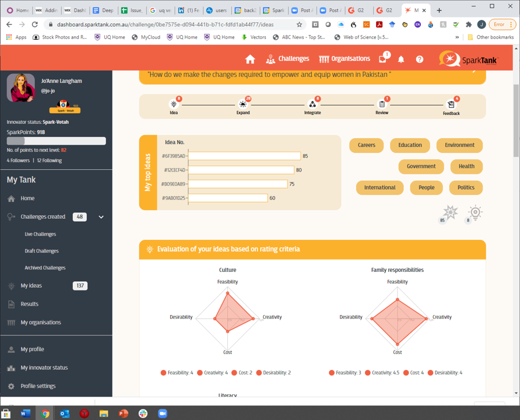Select the Education category button
Screen dimensions: 520x420
[x=410, y=145]
